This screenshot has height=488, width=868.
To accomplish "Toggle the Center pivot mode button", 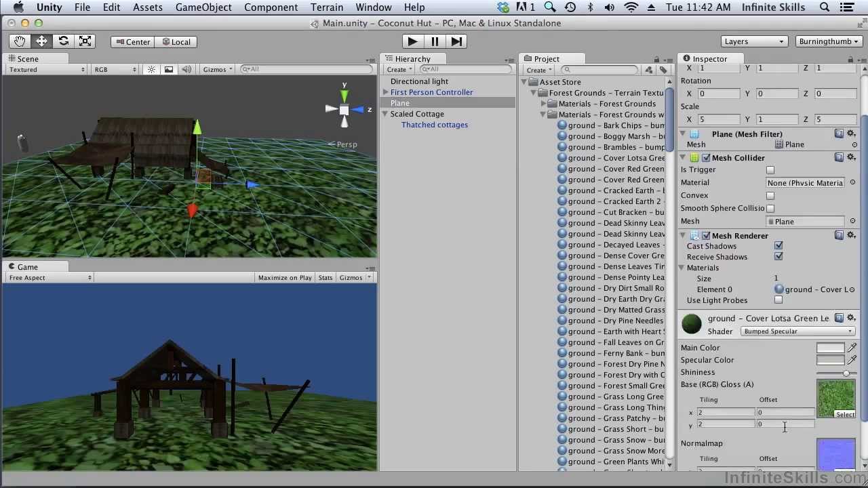I will click(x=132, y=42).
